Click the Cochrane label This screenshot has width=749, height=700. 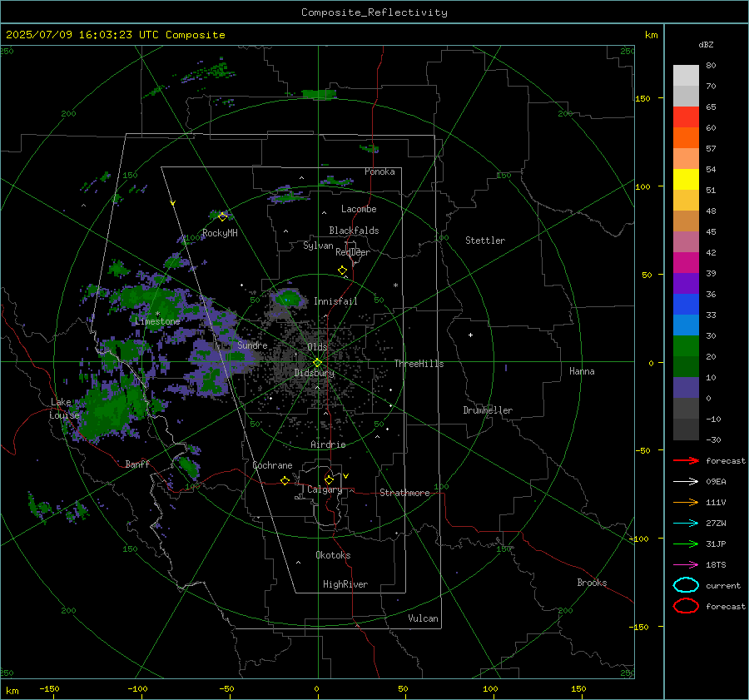pos(272,465)
